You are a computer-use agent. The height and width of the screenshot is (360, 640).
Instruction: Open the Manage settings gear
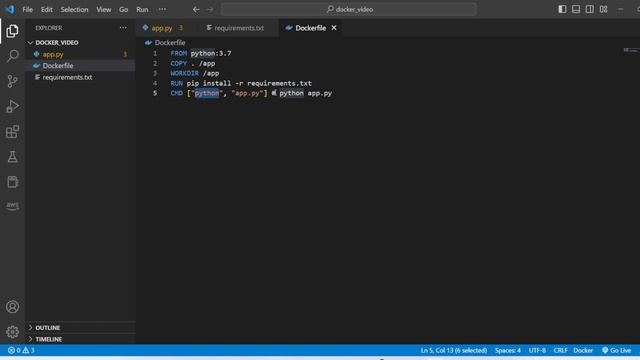click(x=12, y=332)
